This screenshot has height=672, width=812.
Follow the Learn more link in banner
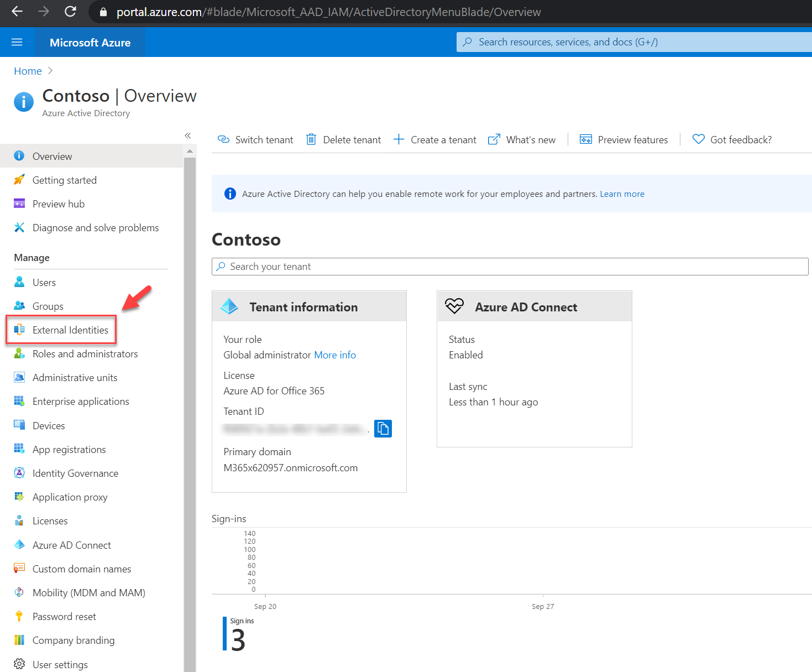[x=622, y=194]
